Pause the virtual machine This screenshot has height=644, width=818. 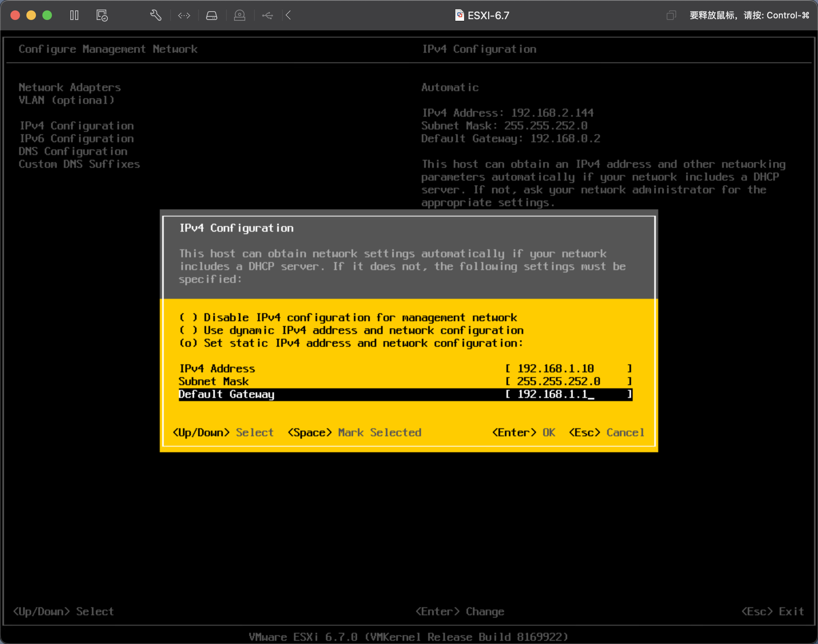(x=74, y=15)
